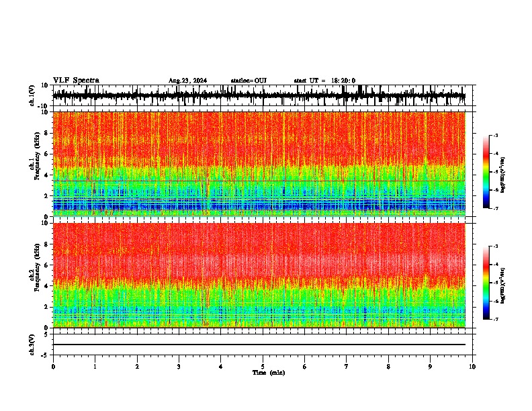Click time axis tick label 9
Image resolution: width=532 pixels, height=411 pixels.
430,367
